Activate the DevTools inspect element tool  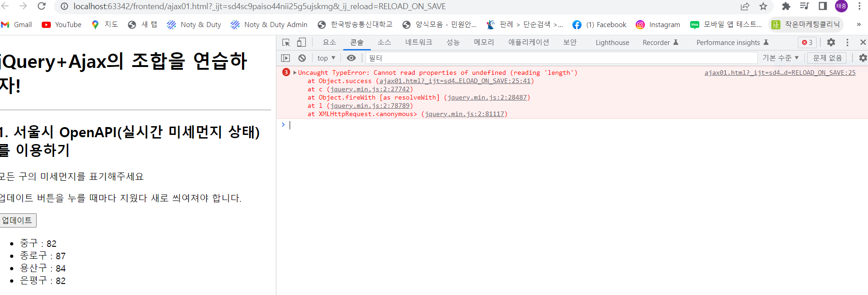click(x=286, y=43)
